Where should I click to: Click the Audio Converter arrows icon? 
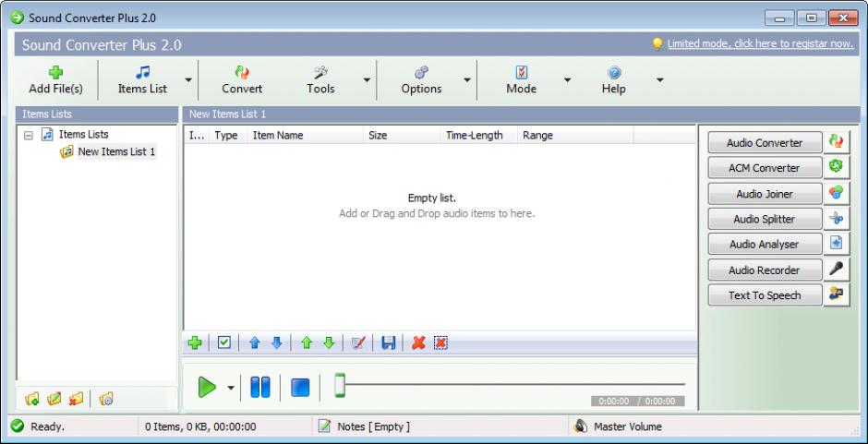click(836, 142)
